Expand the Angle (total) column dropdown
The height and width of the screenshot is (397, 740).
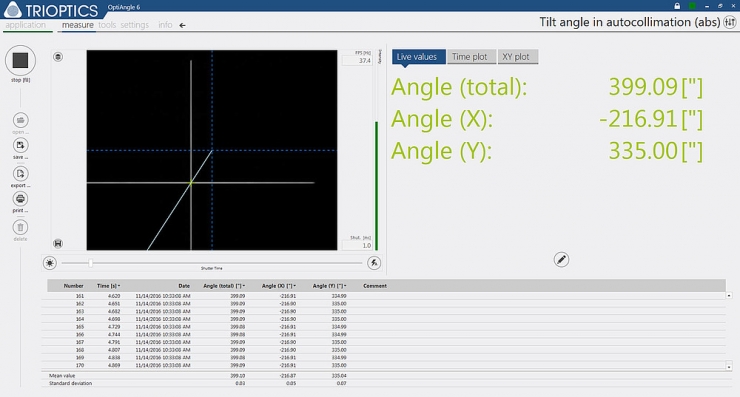click(244, 286)
